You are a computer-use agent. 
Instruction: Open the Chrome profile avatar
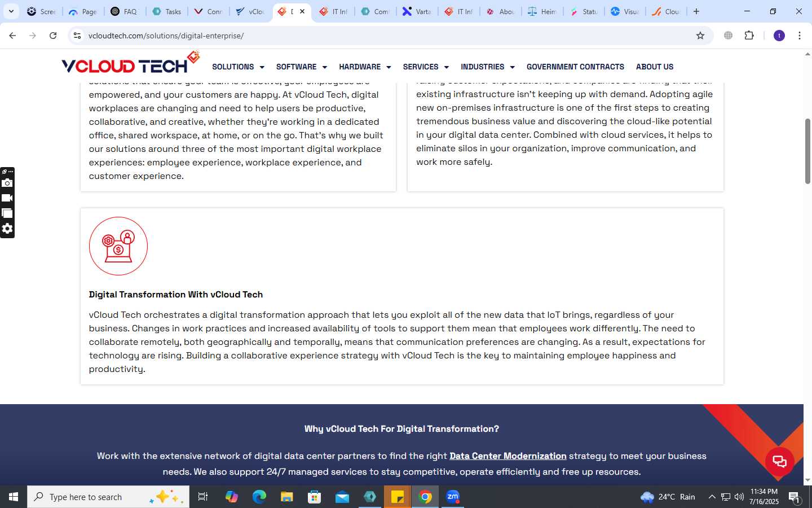pos(779,36)
